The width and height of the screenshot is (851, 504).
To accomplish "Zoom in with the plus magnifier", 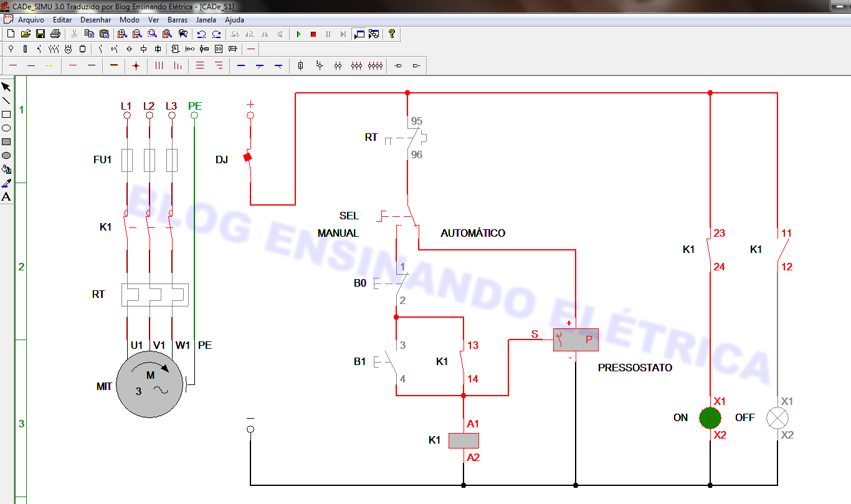I will (x=123, y=34).
